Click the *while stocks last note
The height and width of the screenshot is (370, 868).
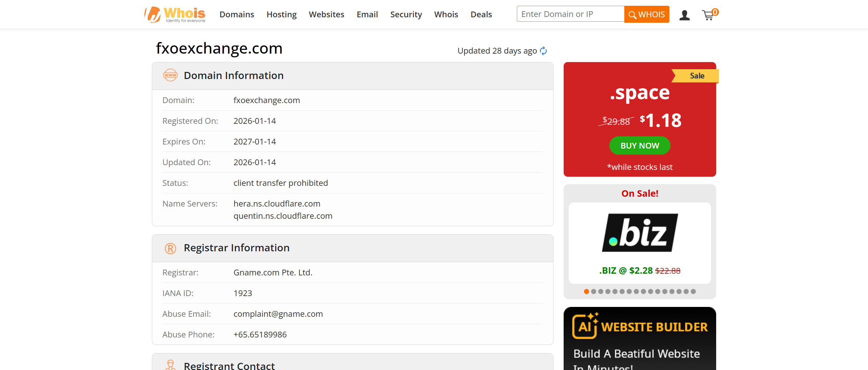[640, 167]
